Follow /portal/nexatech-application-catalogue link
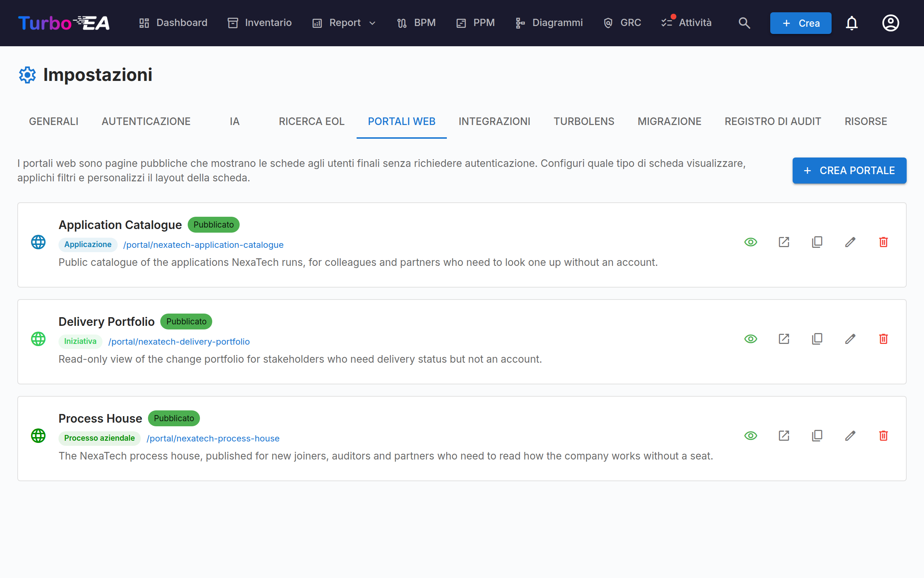Screen dimensions: 924x578 coord(203,245)
